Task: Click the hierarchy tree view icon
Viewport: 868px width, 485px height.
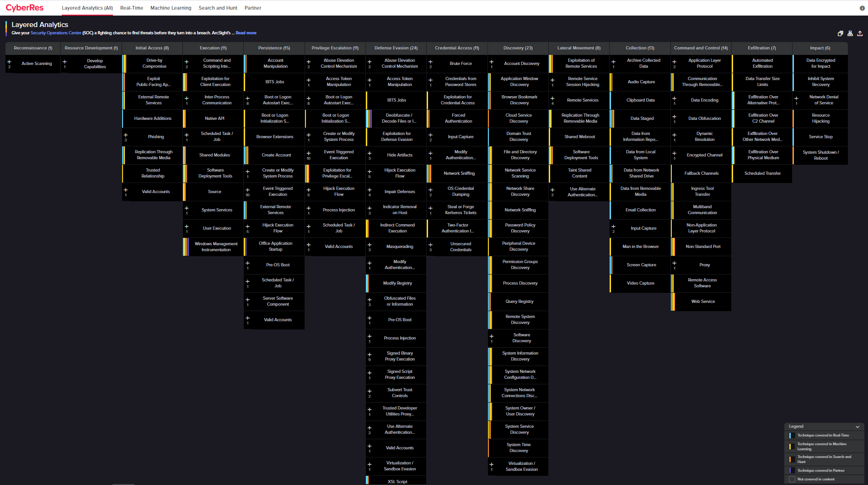Action: [x=850, y=33]
